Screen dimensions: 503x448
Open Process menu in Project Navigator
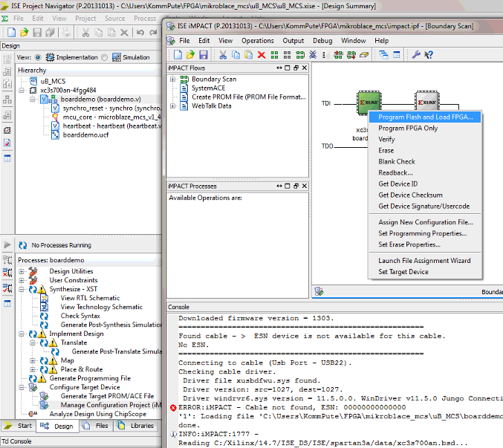[x=145, y=19]
